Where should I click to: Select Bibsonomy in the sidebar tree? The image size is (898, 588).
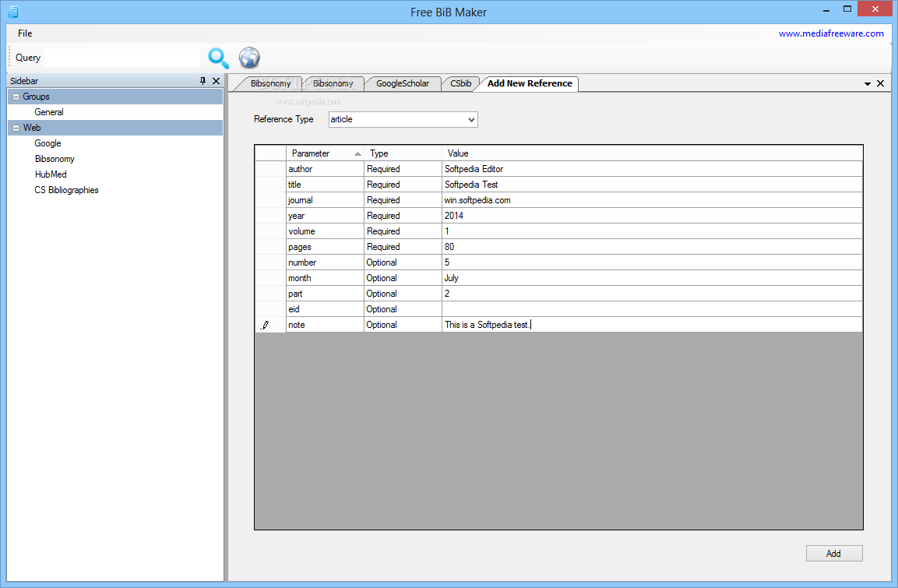(55, 159)
